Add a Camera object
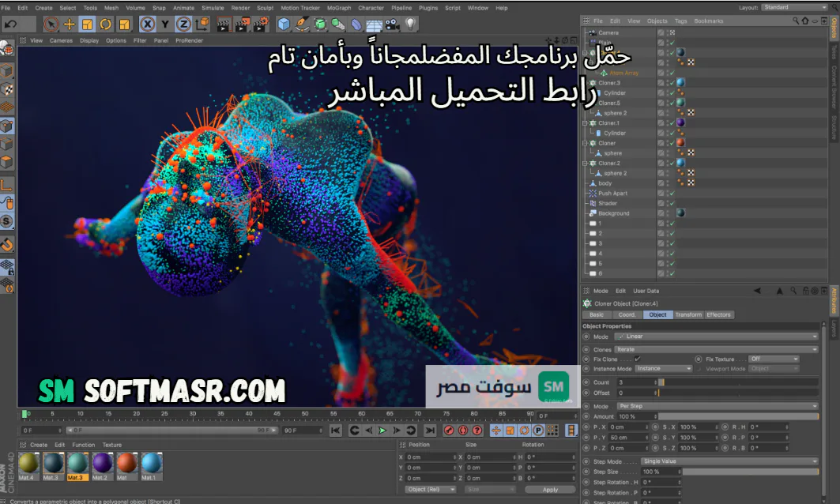 click(x=392, y=24)
